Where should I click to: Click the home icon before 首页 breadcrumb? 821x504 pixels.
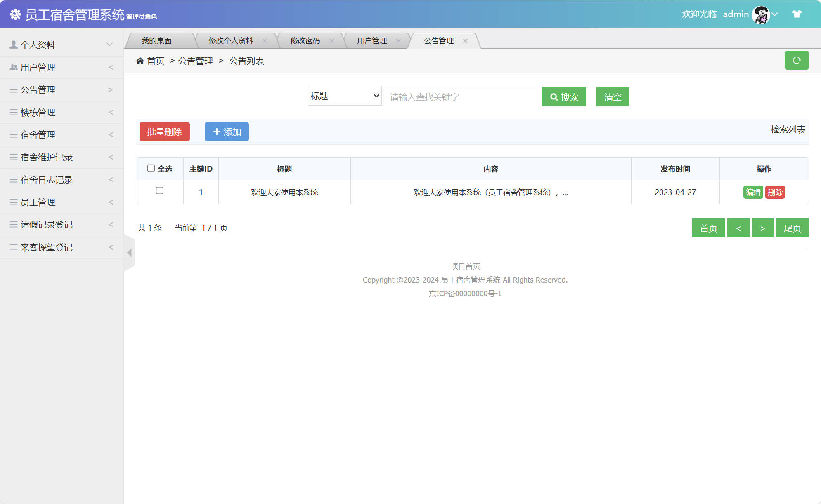coord(140,60)
